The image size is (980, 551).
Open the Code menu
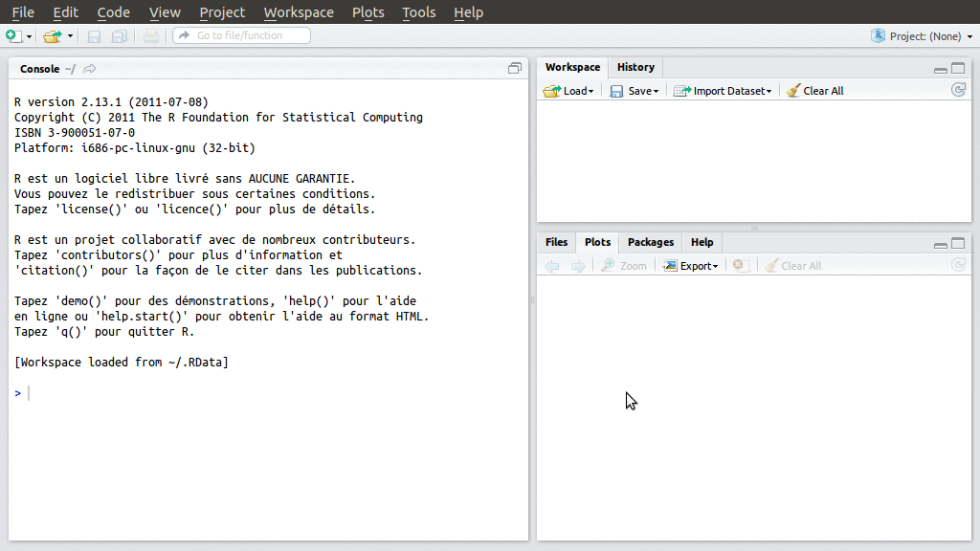pos(113,12)
